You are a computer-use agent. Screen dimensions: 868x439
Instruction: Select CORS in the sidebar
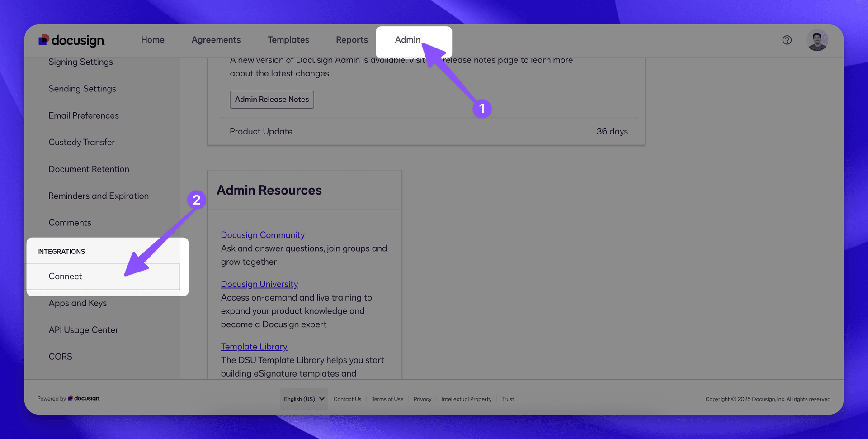(60, 356)
